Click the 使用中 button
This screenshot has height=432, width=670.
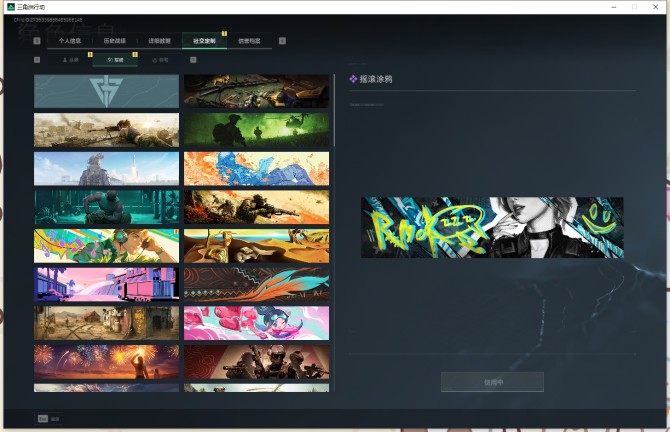tap(492, 382)
